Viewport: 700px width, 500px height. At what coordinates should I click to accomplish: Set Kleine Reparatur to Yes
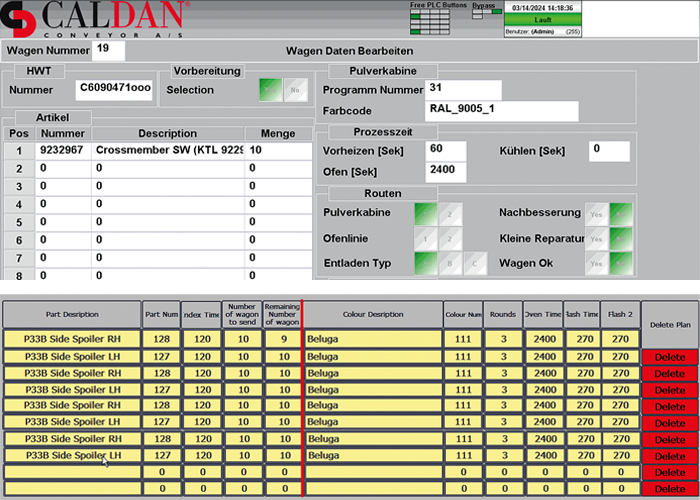tap(596, 239)
